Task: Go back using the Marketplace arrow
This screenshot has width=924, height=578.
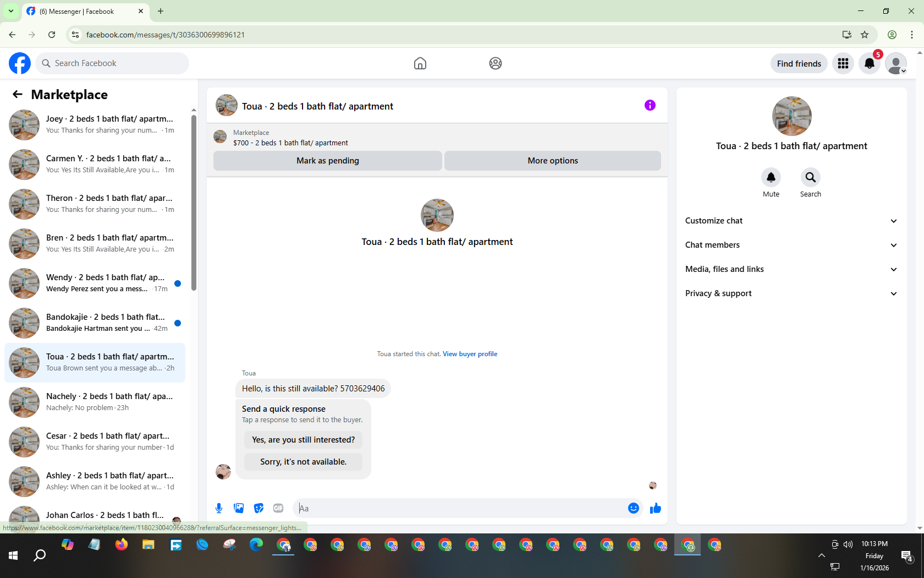Action: pos(18,95)
